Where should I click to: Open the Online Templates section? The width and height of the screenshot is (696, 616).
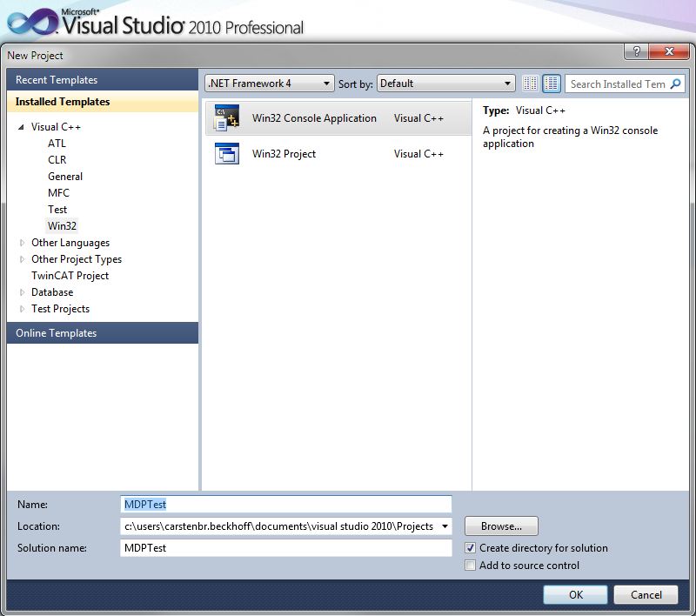103,333
